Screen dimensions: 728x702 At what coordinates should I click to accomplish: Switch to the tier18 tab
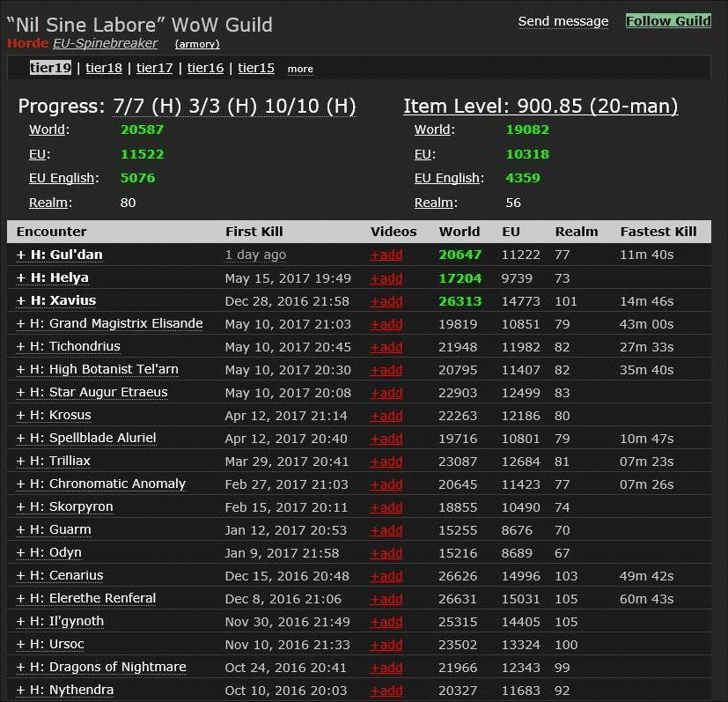(103, 68)
